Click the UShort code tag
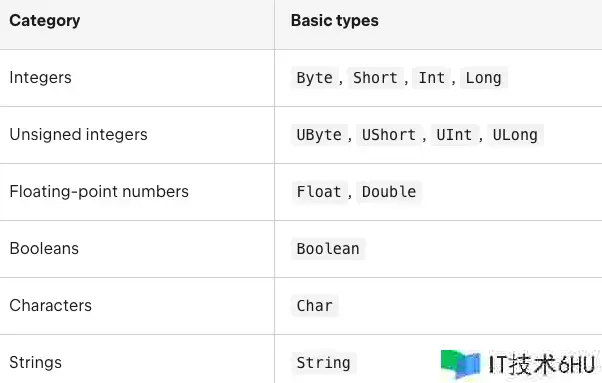This screenshot has width=602, height=383. click(389, 135)
